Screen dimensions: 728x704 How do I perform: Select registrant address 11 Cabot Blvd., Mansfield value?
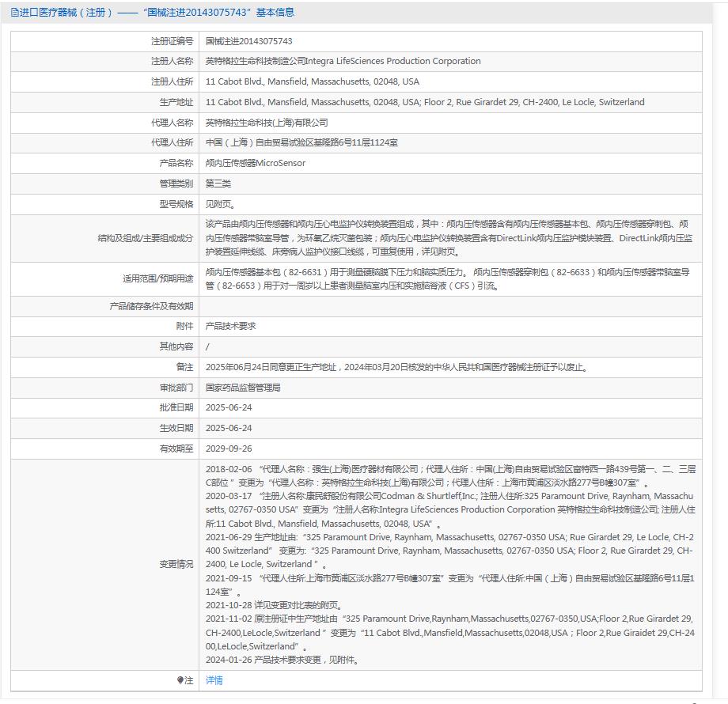click(313, 81)
